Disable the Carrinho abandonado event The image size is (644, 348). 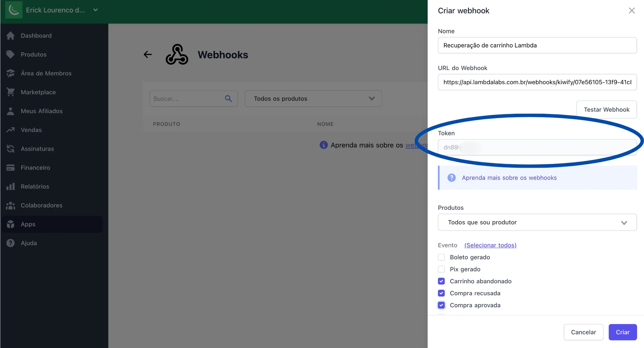click(441, 281)
